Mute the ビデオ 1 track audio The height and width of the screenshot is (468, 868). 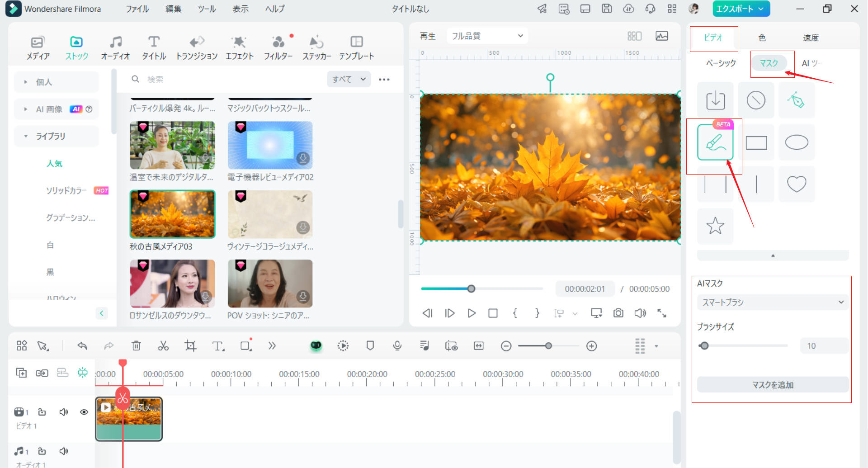coord(64,412)
